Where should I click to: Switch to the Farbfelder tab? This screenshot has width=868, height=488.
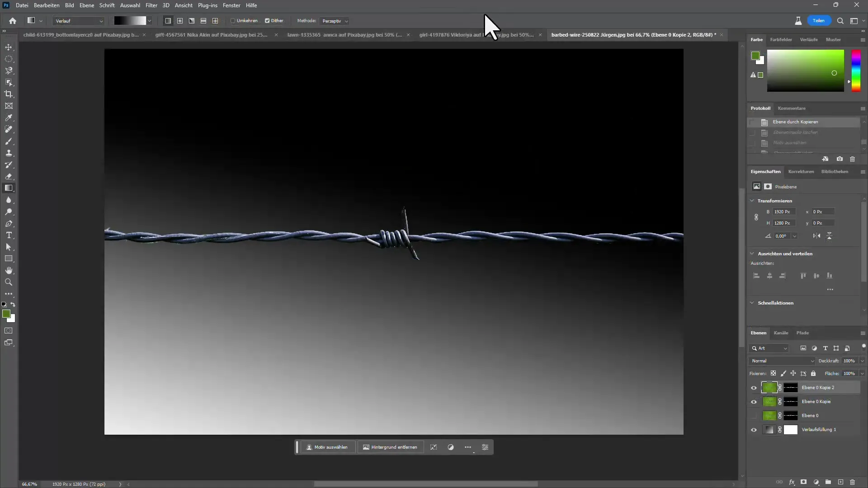(x=781, y=40)
